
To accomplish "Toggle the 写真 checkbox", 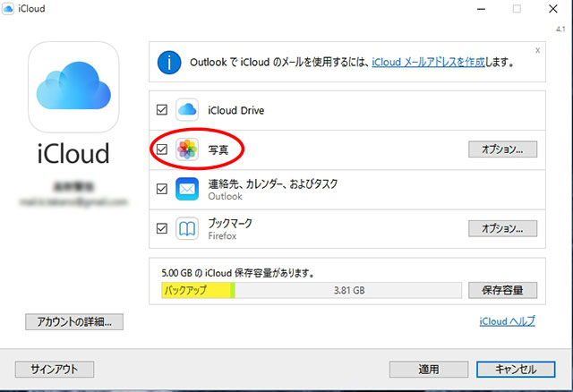I will (162, 149).
